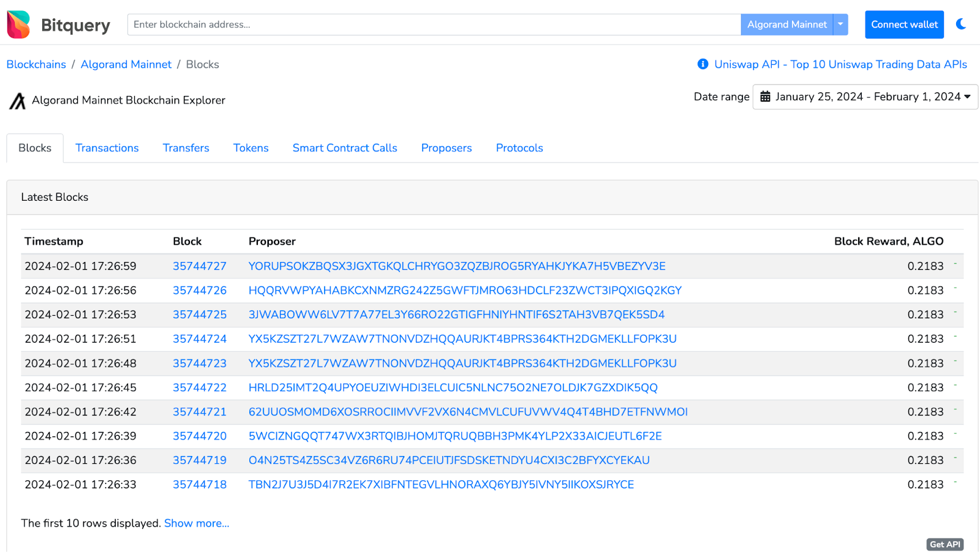Click the Bitquery logo icon
The height and width of the screenshot is (552, 980).
[x=18, y=24]
